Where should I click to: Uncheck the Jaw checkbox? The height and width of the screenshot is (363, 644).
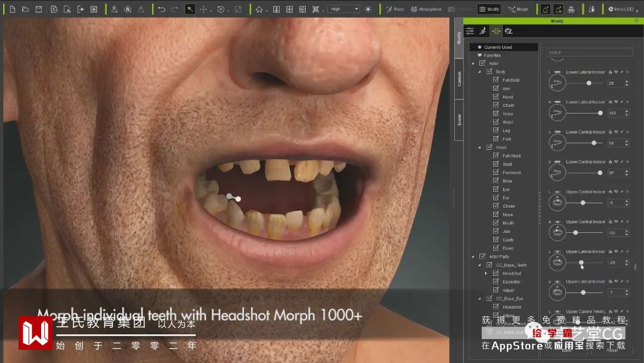pos(496,231)
